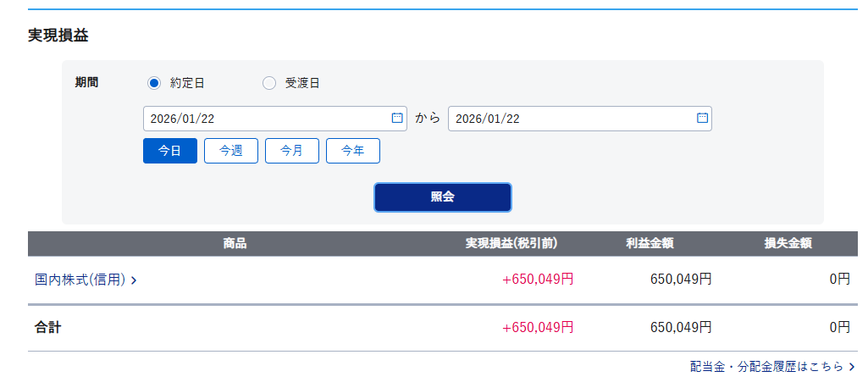
Task: Click the 商品 column header
Action: [x=235, y=244]
